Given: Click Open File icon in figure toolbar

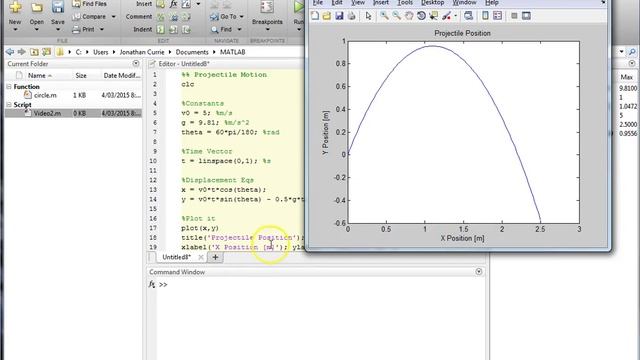Looking at the screenshot, I should coord(327,16).
